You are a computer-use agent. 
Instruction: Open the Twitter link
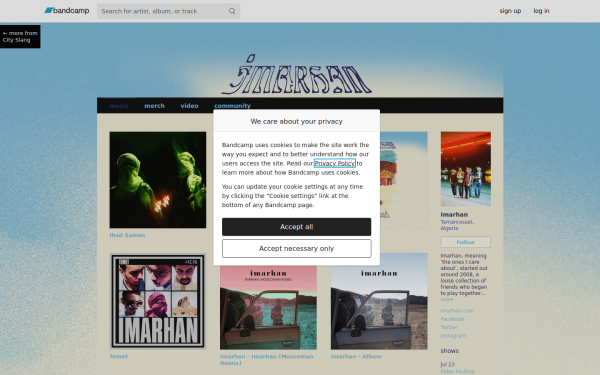coord(449,328)
